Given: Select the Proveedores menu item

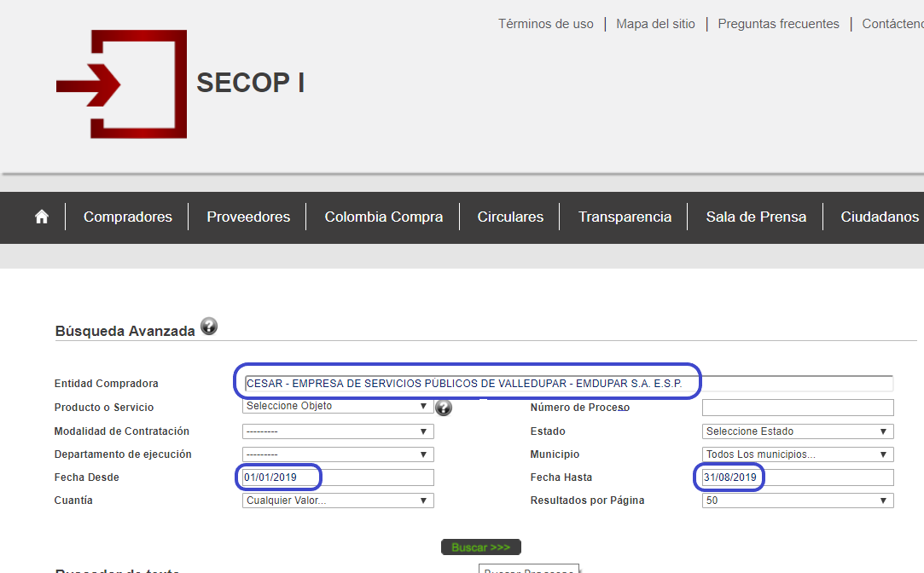Looking at the screenshot, I should pos(247,217).
